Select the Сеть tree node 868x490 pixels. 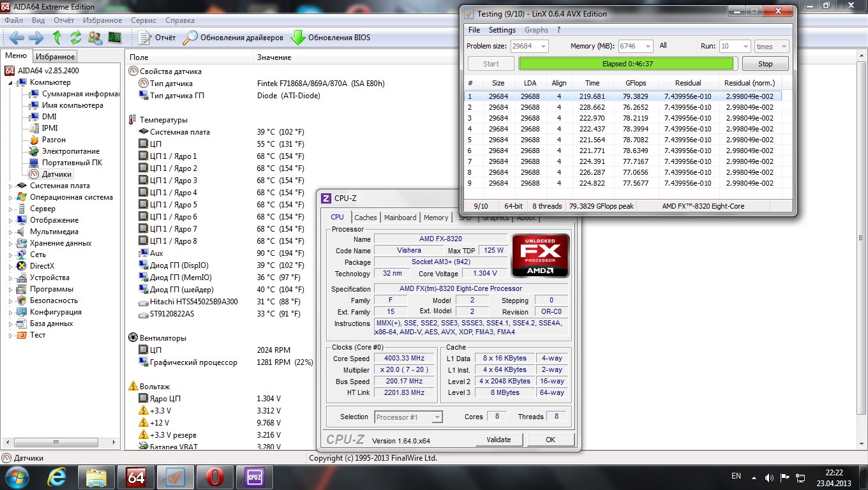[32, 255]
